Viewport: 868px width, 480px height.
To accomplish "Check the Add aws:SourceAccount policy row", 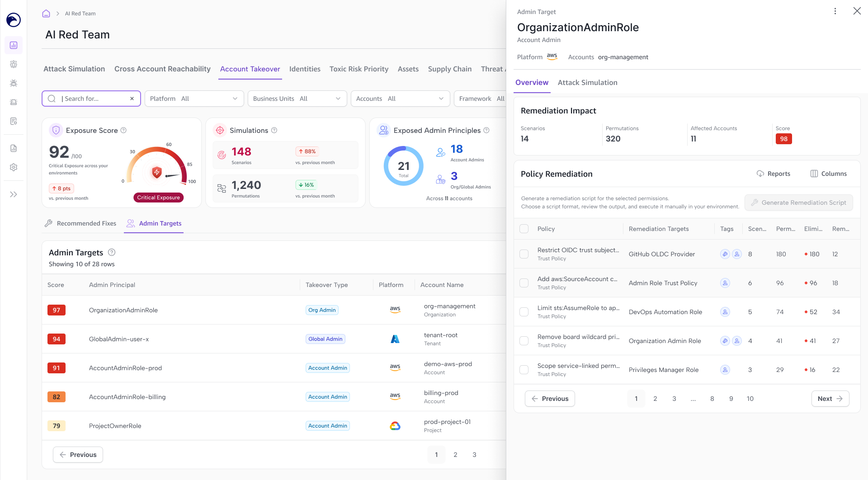I will tap(524, 283).
